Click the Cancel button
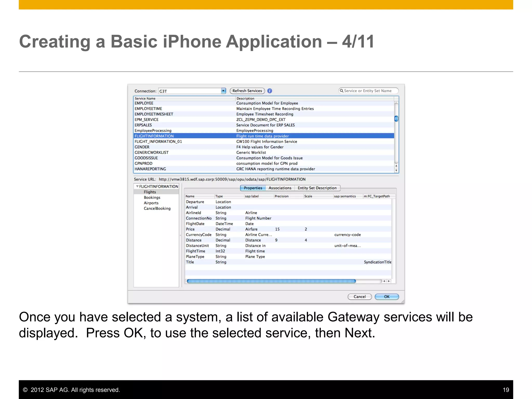The height and width of the screenshot is (399, 532). (360, 297)
